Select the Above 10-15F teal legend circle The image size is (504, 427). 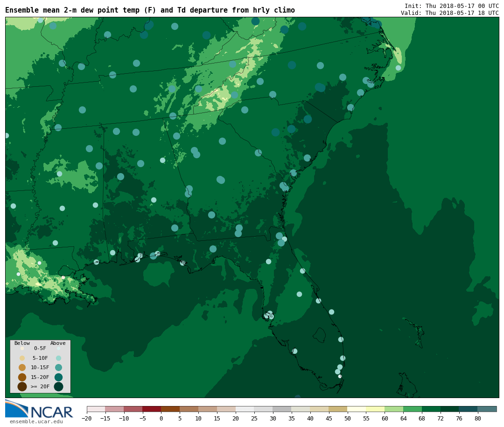coord(58,367)
